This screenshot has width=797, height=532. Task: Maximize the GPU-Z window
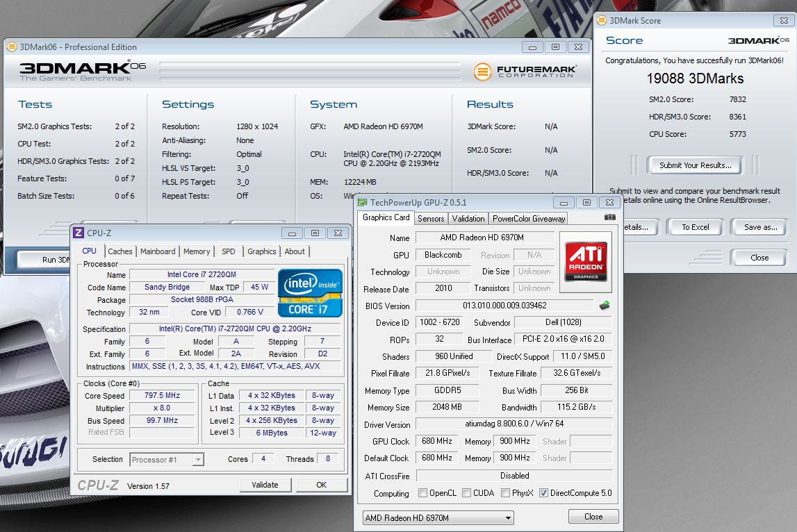586,202
